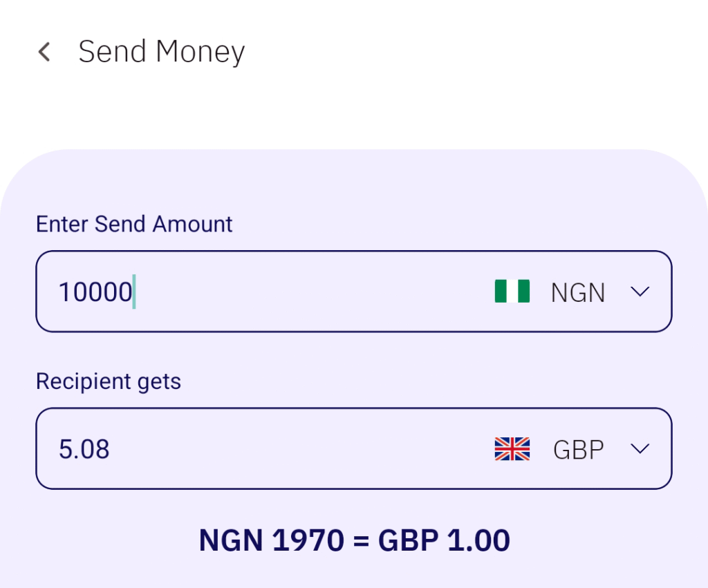Click the 10000 send amount value
Image resolution: width=708 pixels, height=588 pixels.
(x=94, y=292)
